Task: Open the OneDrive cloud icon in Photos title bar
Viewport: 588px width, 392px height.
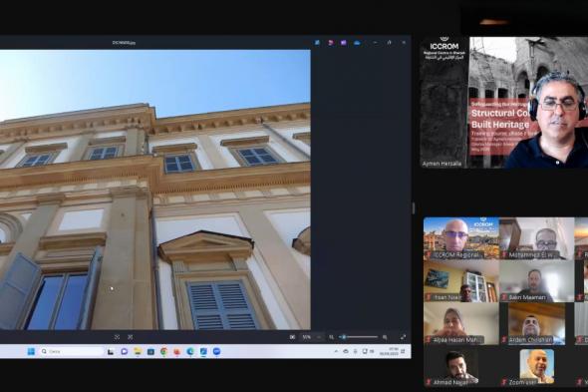Action: click(357, 43)
